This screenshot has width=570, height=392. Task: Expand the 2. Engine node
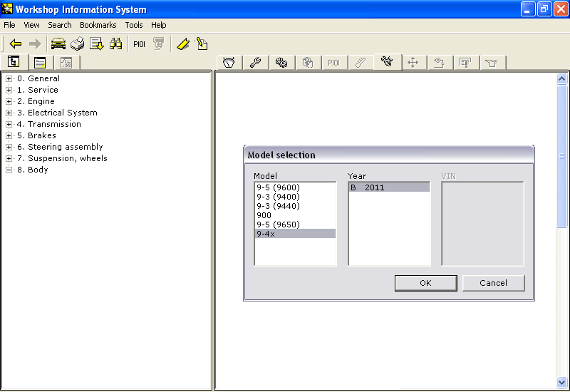coord(9,101)
